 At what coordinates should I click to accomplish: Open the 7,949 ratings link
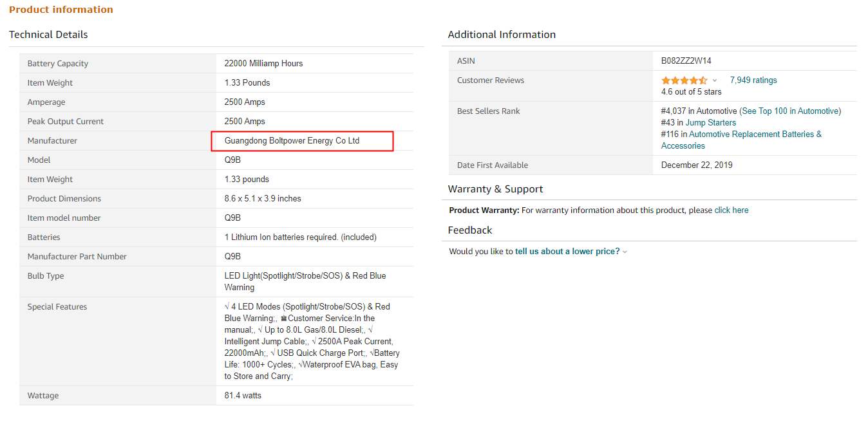click(753, 80)
